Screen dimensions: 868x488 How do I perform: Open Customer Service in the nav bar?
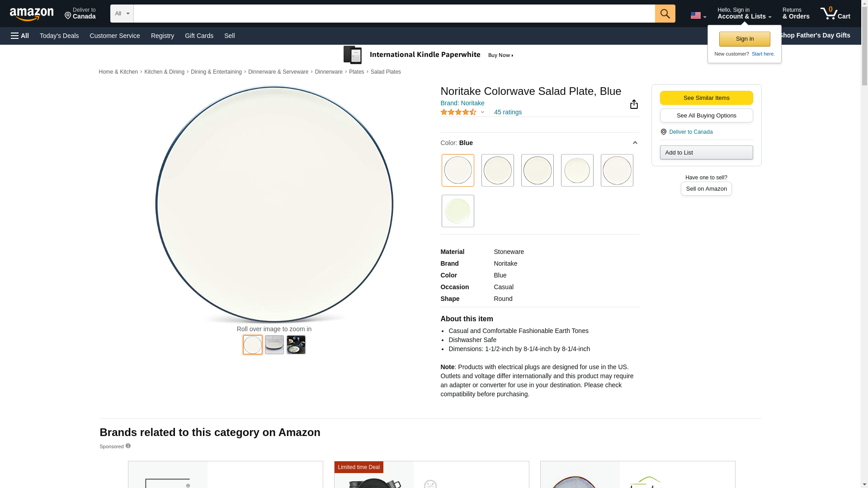(x=115, y=36)
